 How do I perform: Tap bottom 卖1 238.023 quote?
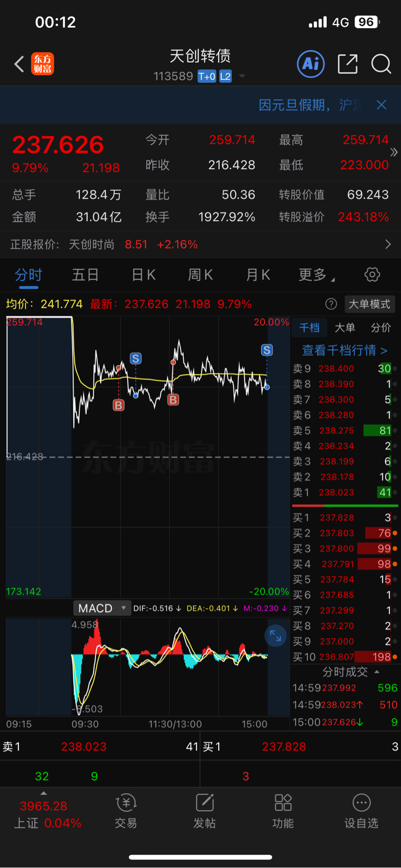[100, 746]
